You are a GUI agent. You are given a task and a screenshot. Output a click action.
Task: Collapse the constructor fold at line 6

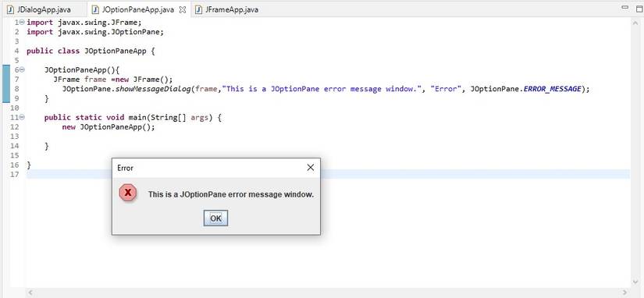[x=22, y=69]
